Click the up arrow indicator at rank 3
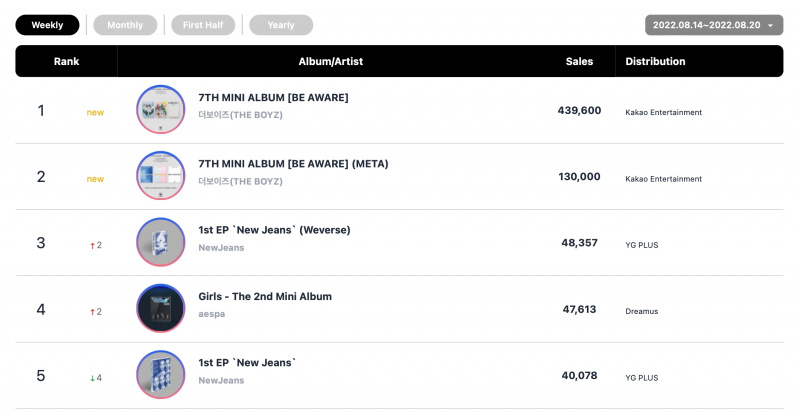This screenshot has width=800, height=414. point(92,246)
